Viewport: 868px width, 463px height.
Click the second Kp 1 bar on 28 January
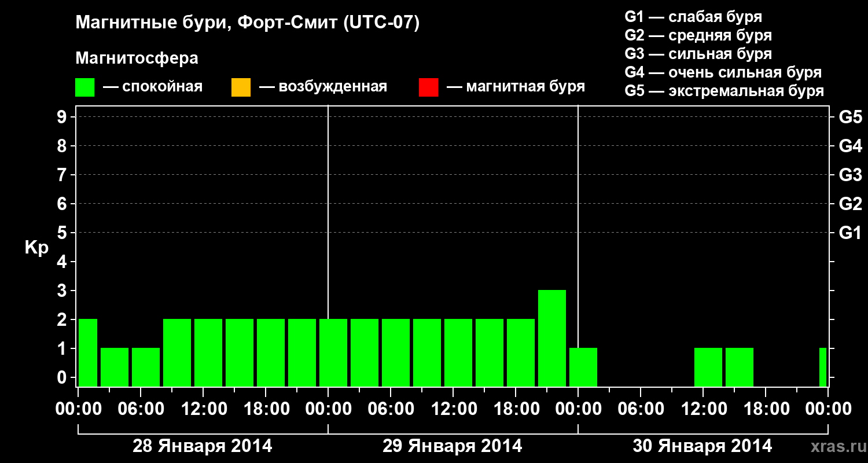pyautogui.click(x=146, y=367)
